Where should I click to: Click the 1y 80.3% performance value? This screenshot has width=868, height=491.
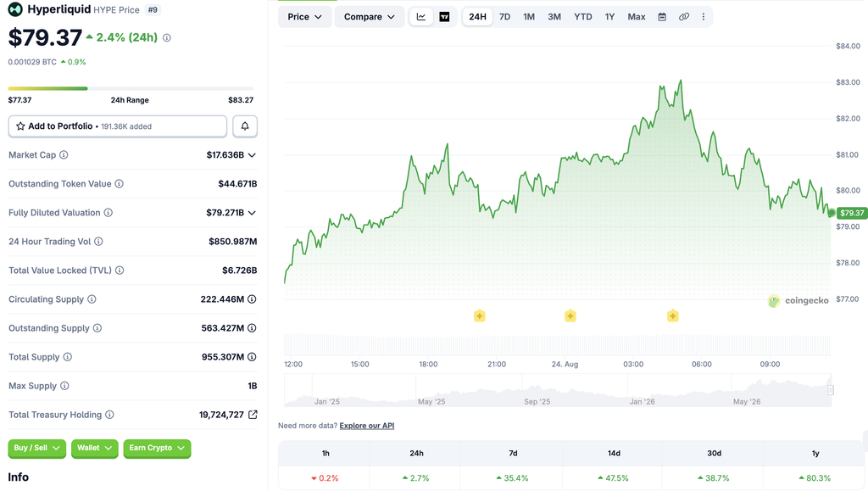815,477
